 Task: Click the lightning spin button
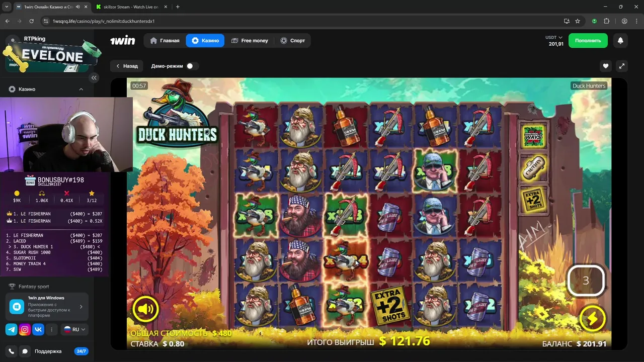[x=592, y=318]
